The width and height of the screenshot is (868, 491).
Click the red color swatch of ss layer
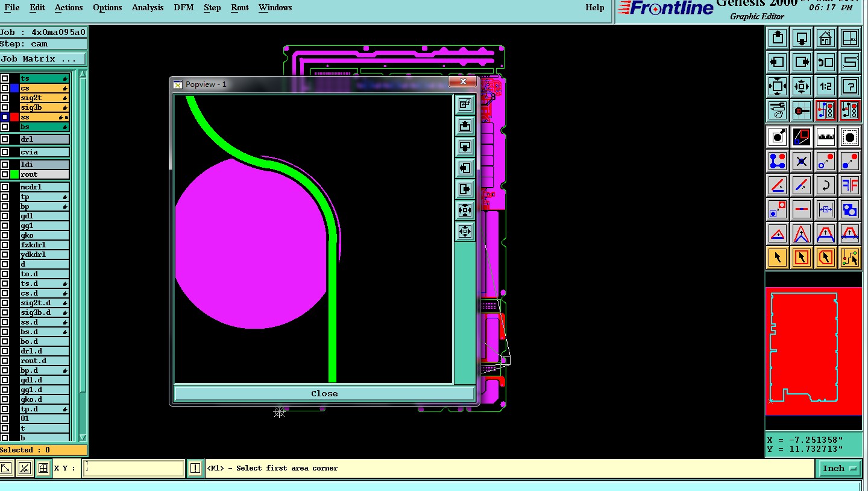14,117
